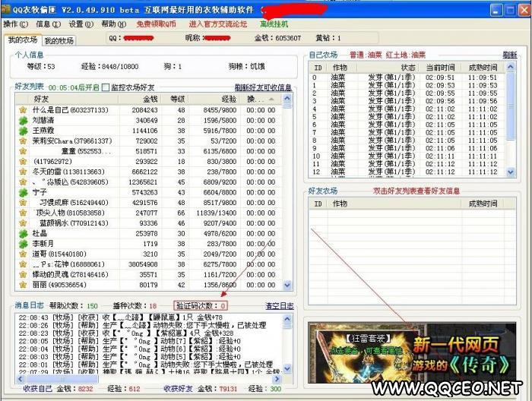Click the clover icon beside 李新月
Image resolution: width=532 pixels, height=401 pixels.
(24, 244)
